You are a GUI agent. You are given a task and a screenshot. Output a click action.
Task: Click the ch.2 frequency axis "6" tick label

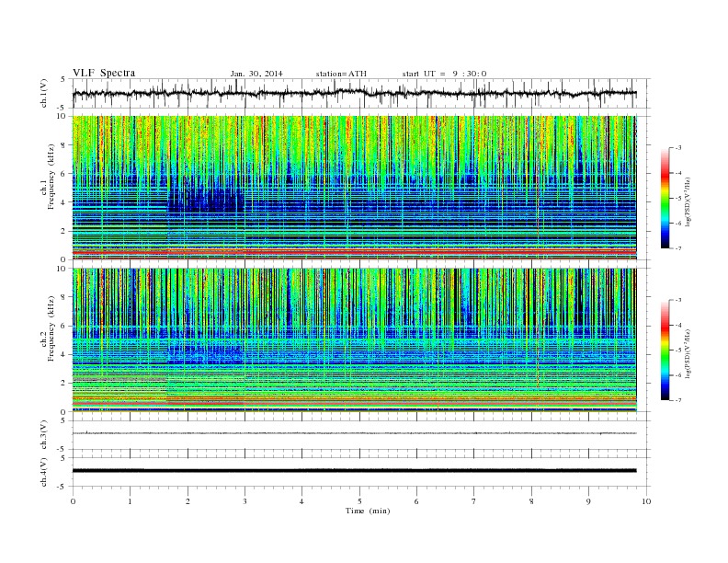tap(63, 326)
